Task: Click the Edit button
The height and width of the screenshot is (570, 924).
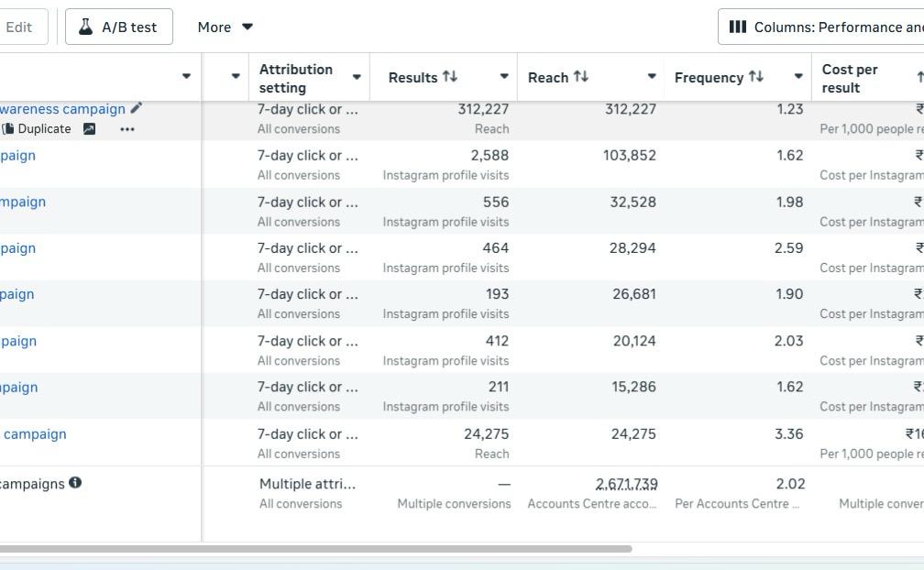Action: [19, 27]
